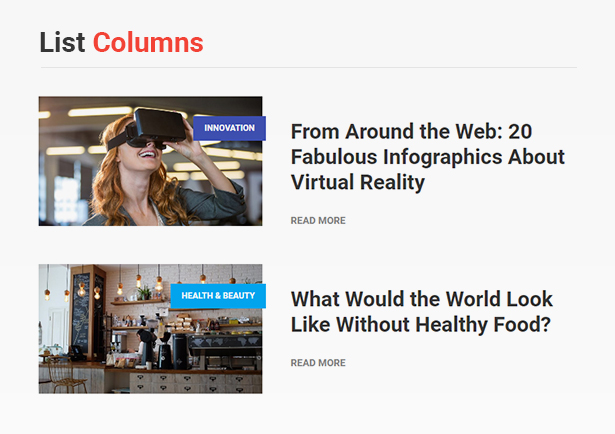This screenshot has width=615, height=434.
Task: Click the Virtual Reality line of the first headline
Action: pos(358,183)
